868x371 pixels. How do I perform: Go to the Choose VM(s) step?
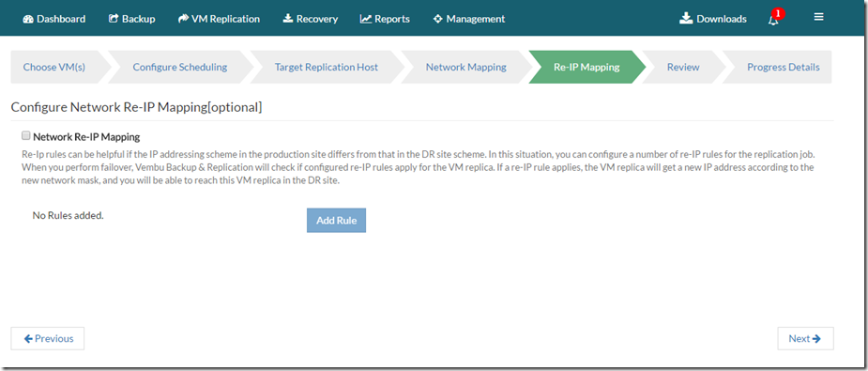coord(54,67)
